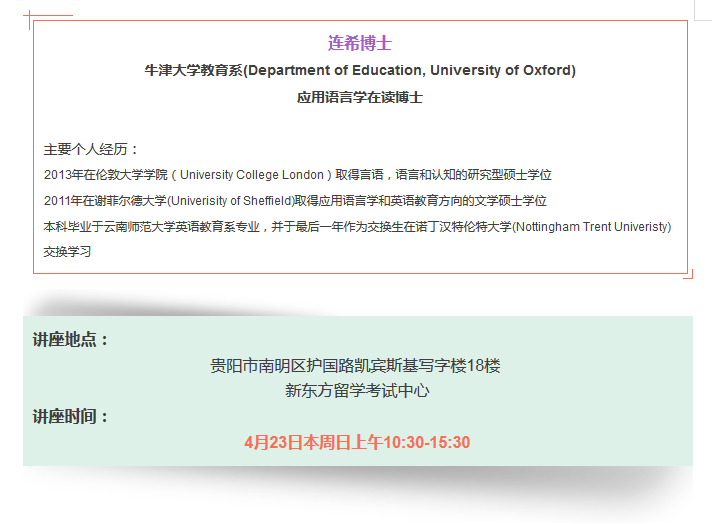712x524 pixels.
Task: Click the 应用语言学在读博士 subtitle
Action: (360, 97)
